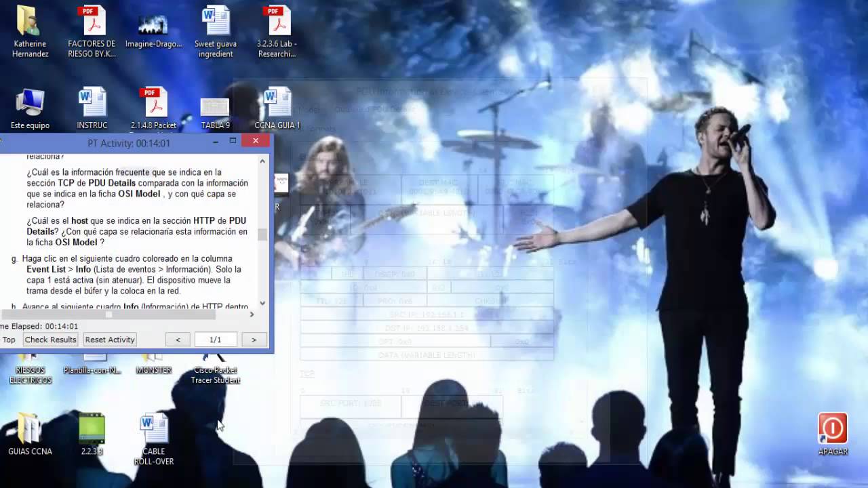Open the 3.2.3.6 Lab PDF icon
Image resolution: width=868 pixels, height=488 pixels.
pos(277,31)
